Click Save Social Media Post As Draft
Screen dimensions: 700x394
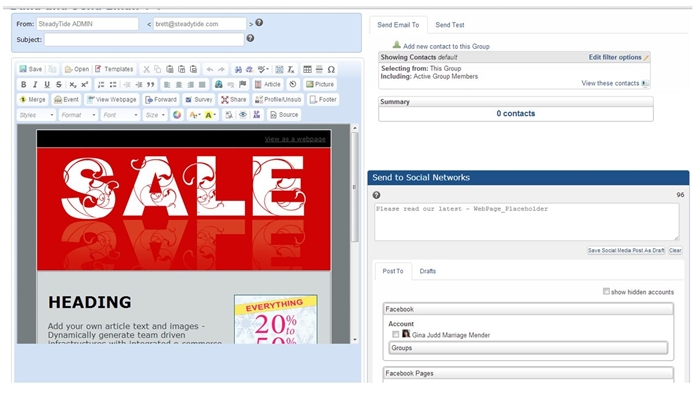click(626, 251)
